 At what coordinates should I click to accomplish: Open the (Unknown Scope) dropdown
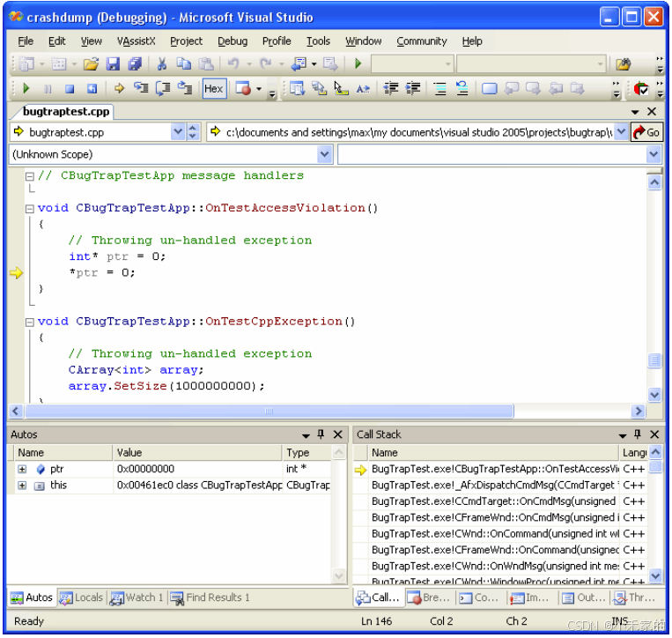click(325, 154)
